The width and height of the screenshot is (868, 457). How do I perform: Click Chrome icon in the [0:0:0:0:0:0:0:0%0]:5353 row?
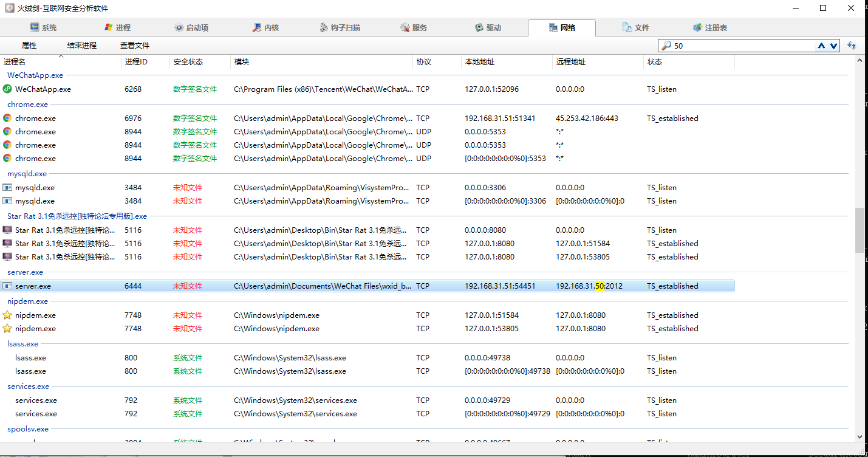point(7,158)
